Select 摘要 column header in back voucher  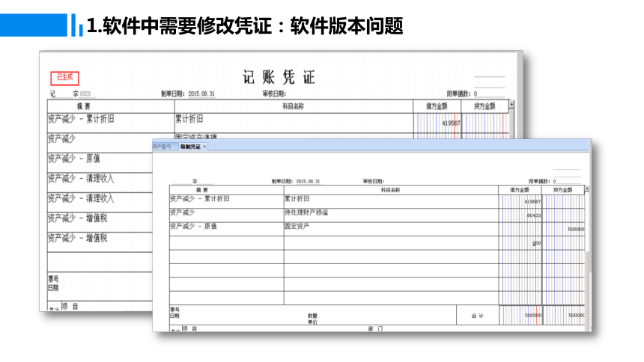[x=84, y=106]
